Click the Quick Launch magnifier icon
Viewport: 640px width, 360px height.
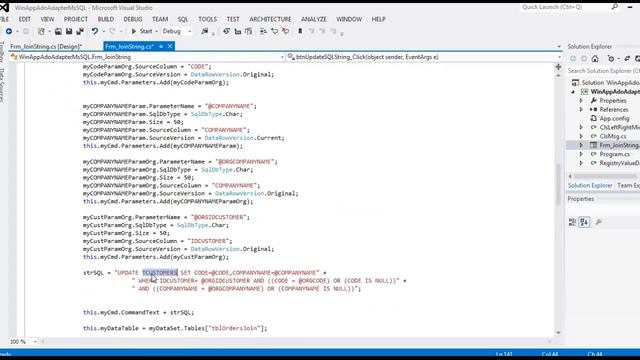pyautogui.click(x=615, y=7)
